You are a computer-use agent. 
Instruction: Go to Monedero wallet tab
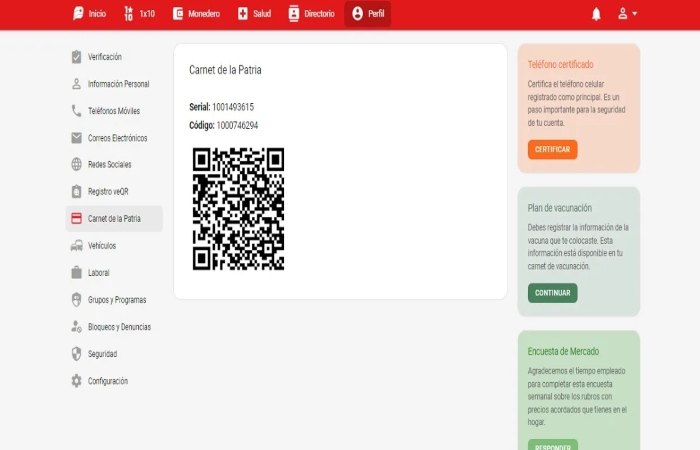pyautogui.click(x=196, y=14)
